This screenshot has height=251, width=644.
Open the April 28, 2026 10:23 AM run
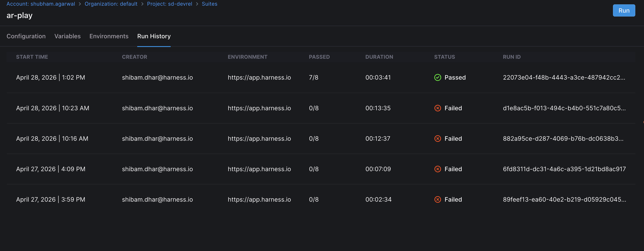point(321,108)
